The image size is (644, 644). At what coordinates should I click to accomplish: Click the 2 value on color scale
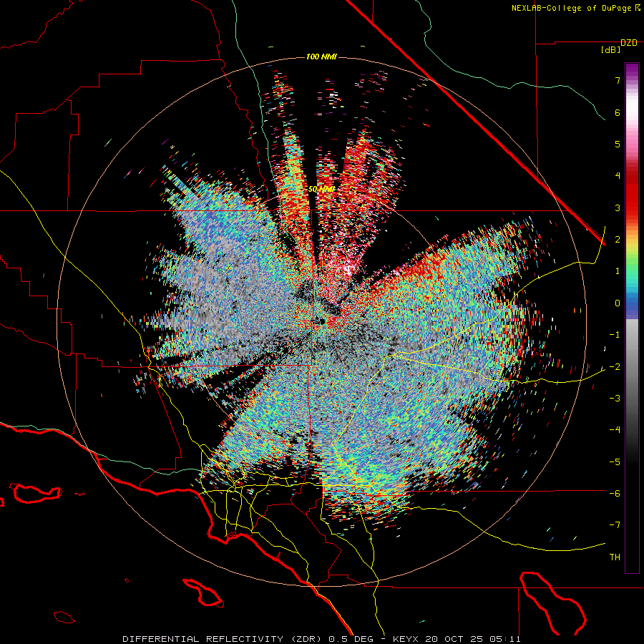pyautogui.click(x=618, y=240)
